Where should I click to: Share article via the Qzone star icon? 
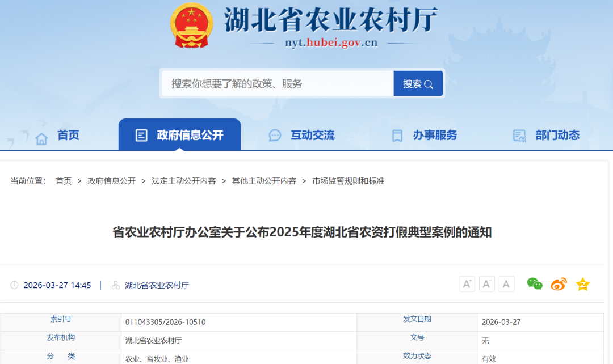tap(583, 283)
